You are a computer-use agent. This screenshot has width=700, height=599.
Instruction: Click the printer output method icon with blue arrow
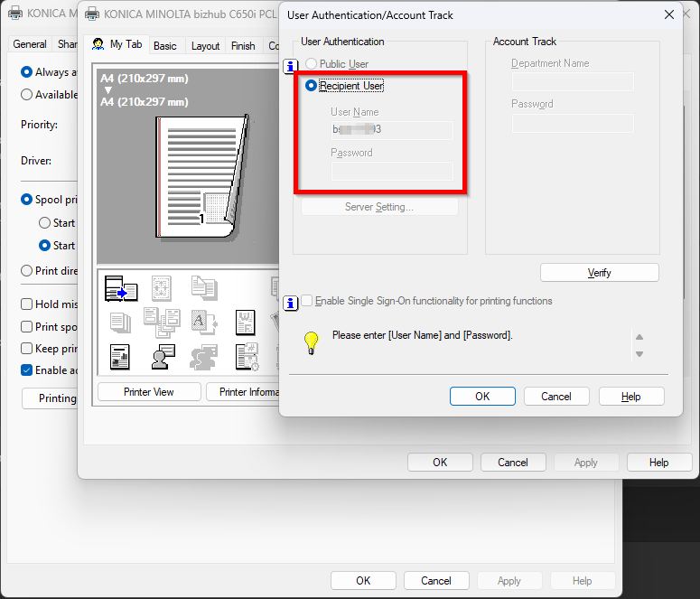click(121, 289)
